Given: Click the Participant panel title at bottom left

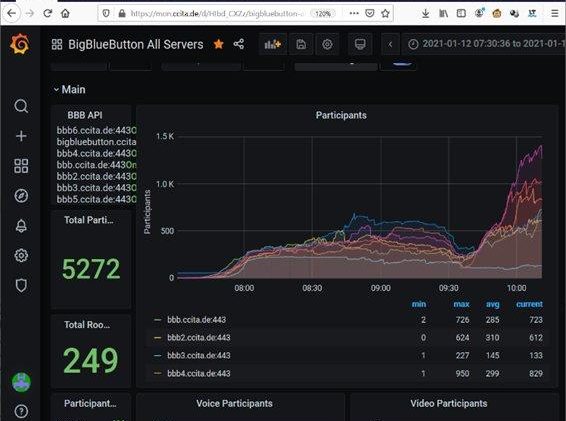Looking at the screenshot, I should click(90, 403).
